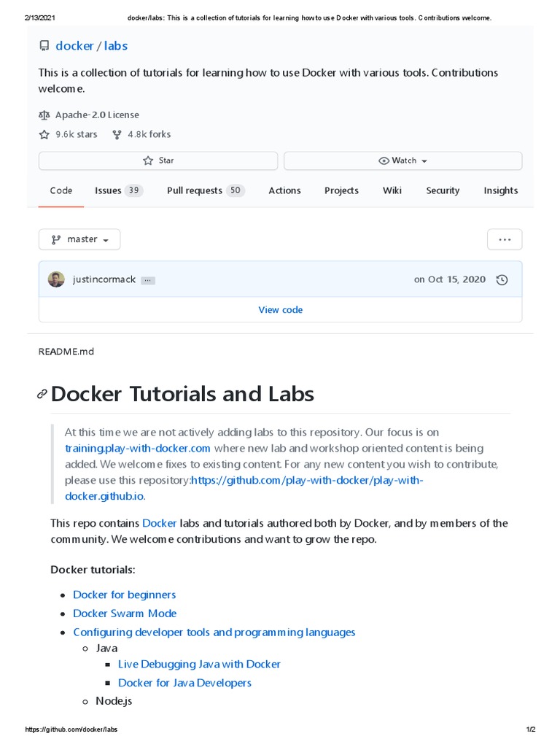Open the training.play-with-docker.com link
560x747 pixels.
[x=138, y=448]
